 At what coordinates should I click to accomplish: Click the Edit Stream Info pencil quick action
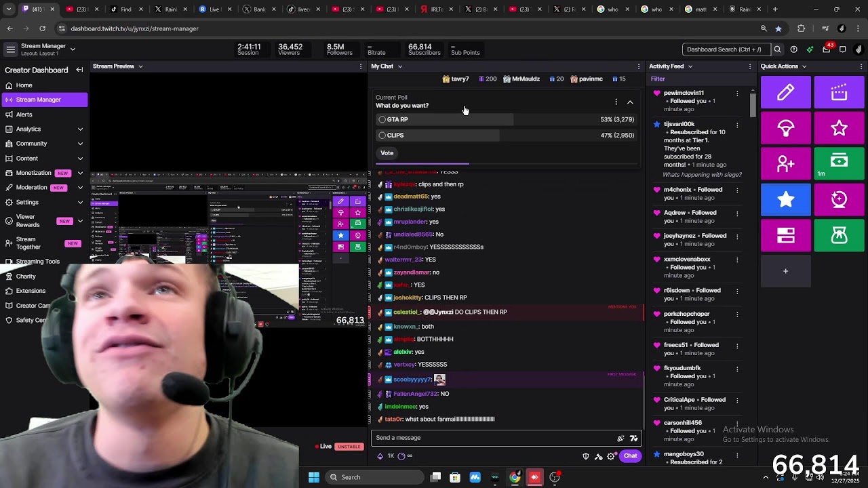point(785,93)
